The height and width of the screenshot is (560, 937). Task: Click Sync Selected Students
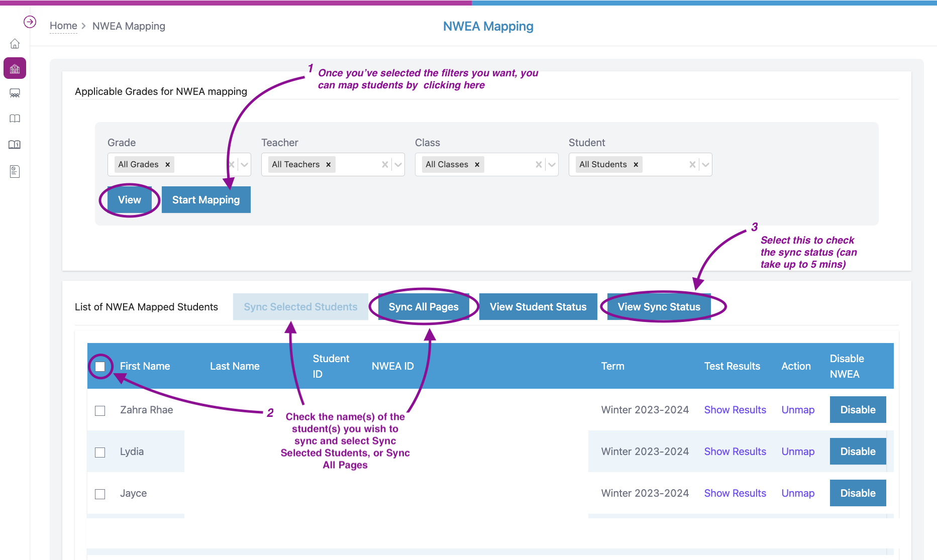[x=300, y=307]
